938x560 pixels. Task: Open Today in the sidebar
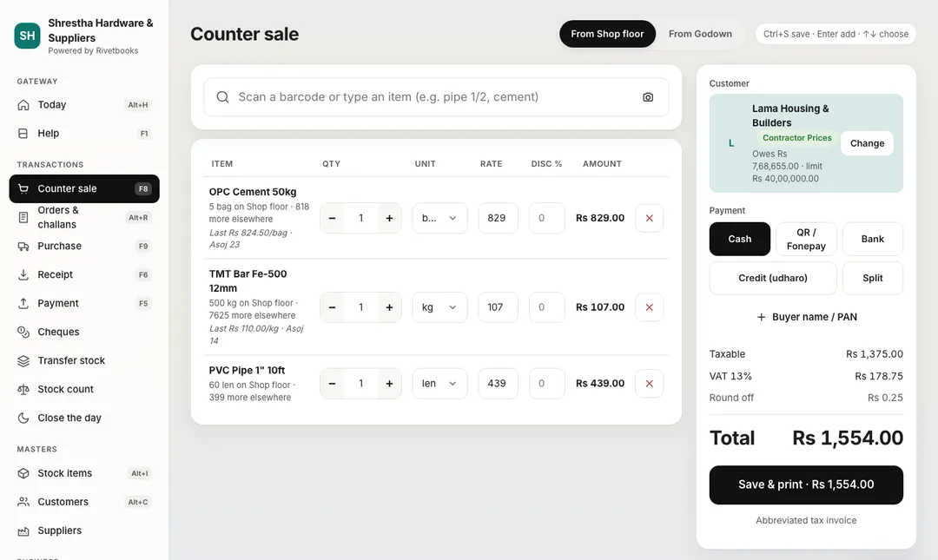84,105
